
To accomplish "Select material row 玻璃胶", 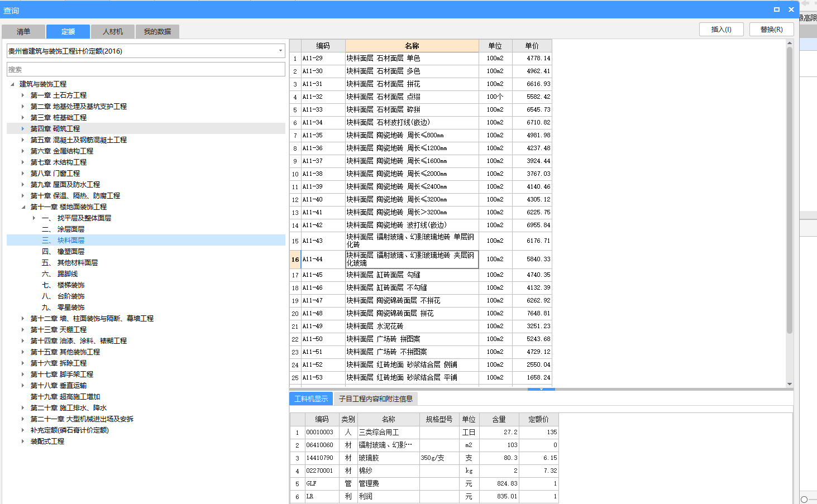I will tap(424, 458).
